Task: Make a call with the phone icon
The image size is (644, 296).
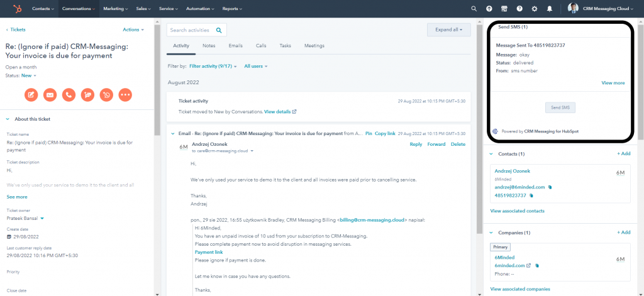Action: click(69, 95)
